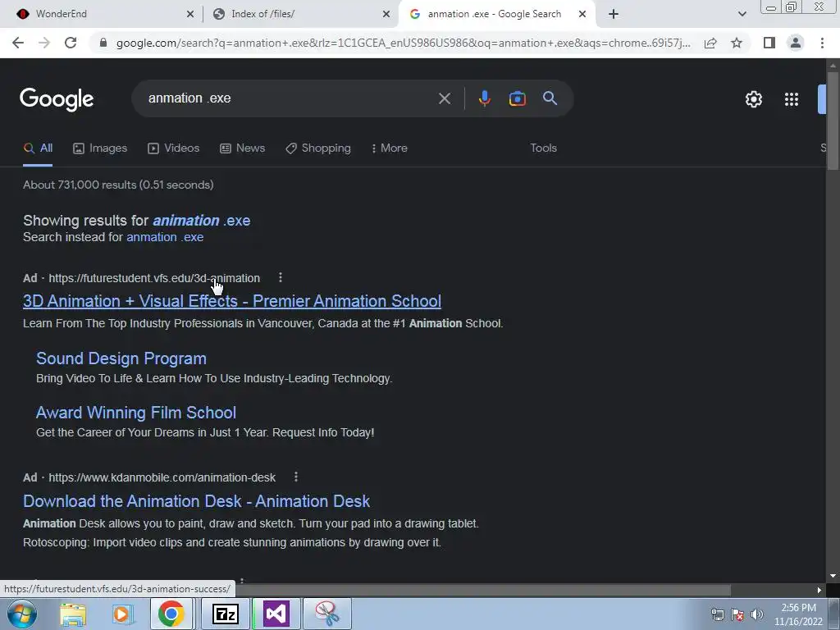The image size is (840, 630).
Task: Click the forward navigation arrow
Action: [44, 43]
